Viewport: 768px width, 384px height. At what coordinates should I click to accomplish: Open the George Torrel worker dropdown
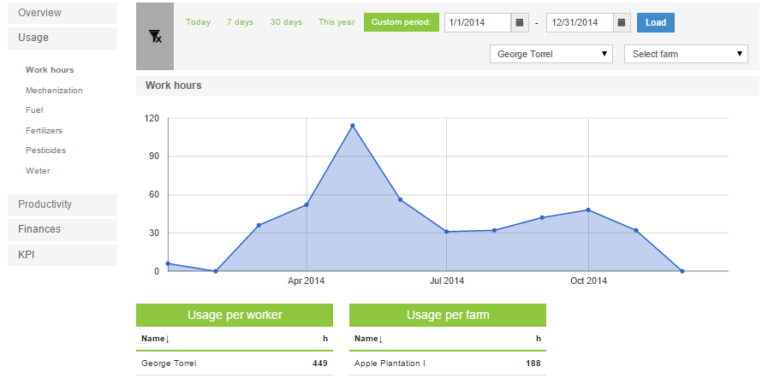pos(551,54)
